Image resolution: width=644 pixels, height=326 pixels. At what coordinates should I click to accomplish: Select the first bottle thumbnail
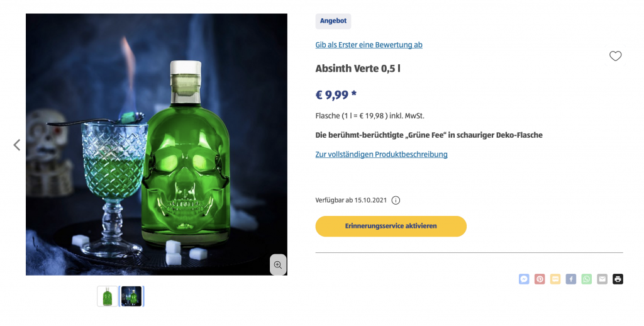pyautogui.click(x=107, y=296)
